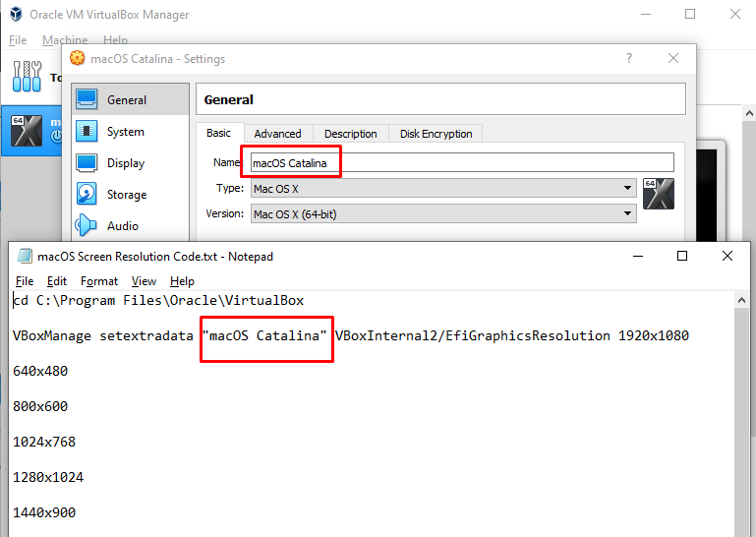Click the VirtualBox Manager scrollbar up arrow
Viewport: 756px width, 537px height.
point(749,113)
